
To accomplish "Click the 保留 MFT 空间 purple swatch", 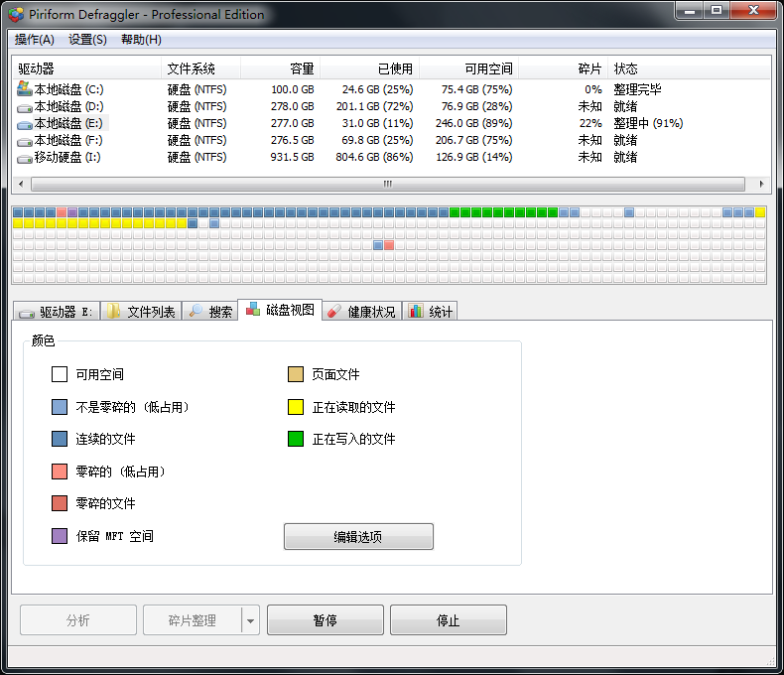I will click(x=60, y=536).
